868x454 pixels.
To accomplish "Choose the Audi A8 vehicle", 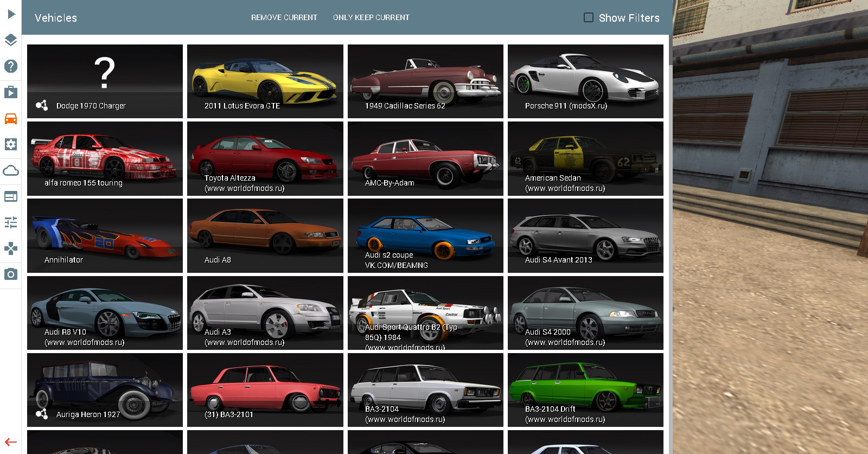I will [x=265, y=235].
